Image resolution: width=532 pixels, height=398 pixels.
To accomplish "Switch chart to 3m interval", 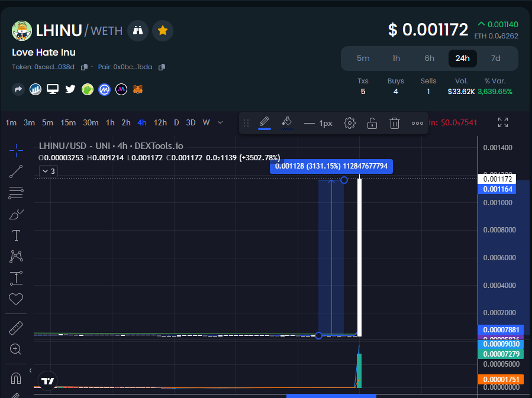I will tap(29, 123).
